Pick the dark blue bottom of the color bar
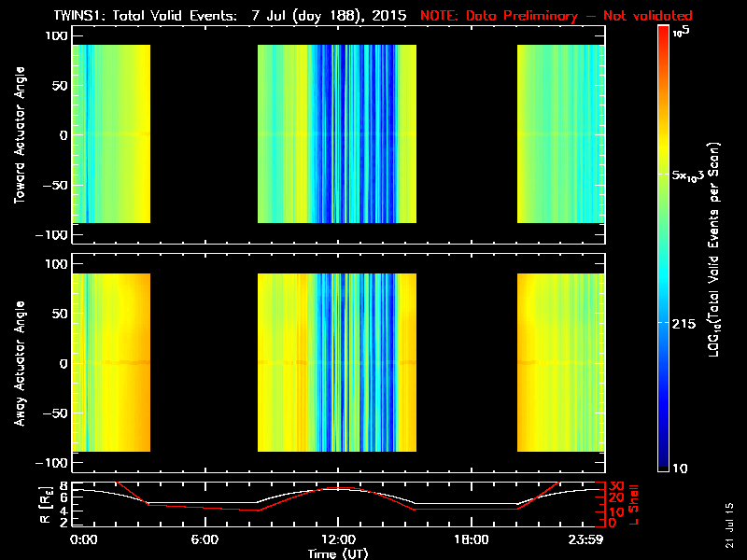Image resolution: width=747 pixels, height=560 pixels. click(x=663, y=462)
